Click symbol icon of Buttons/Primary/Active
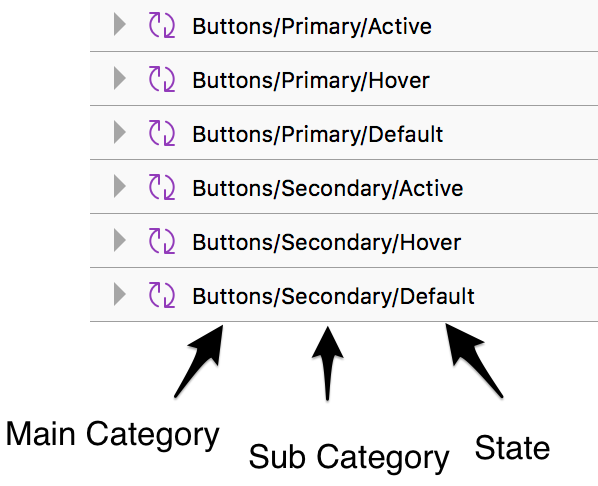Viewport: 598px width, 486px height. pos(162,25)
